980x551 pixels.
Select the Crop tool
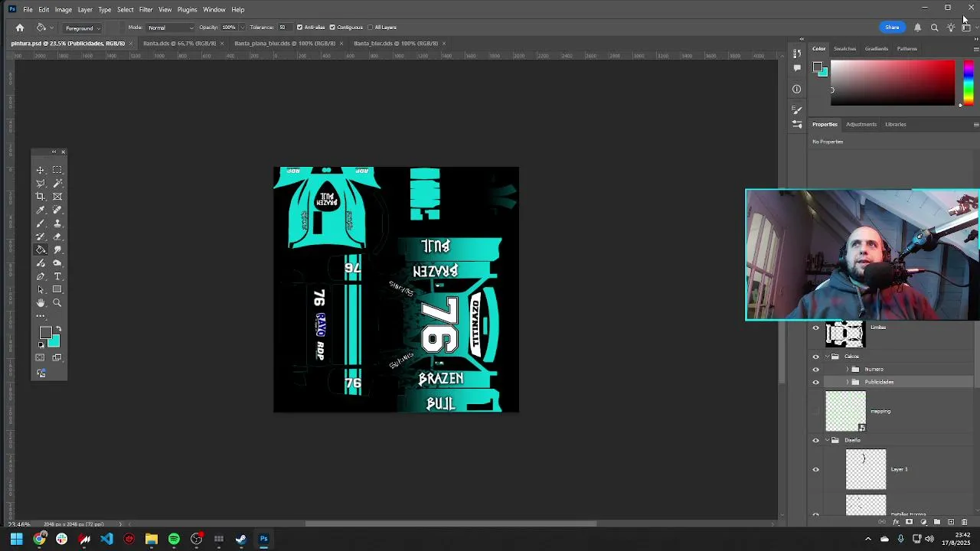41,197
